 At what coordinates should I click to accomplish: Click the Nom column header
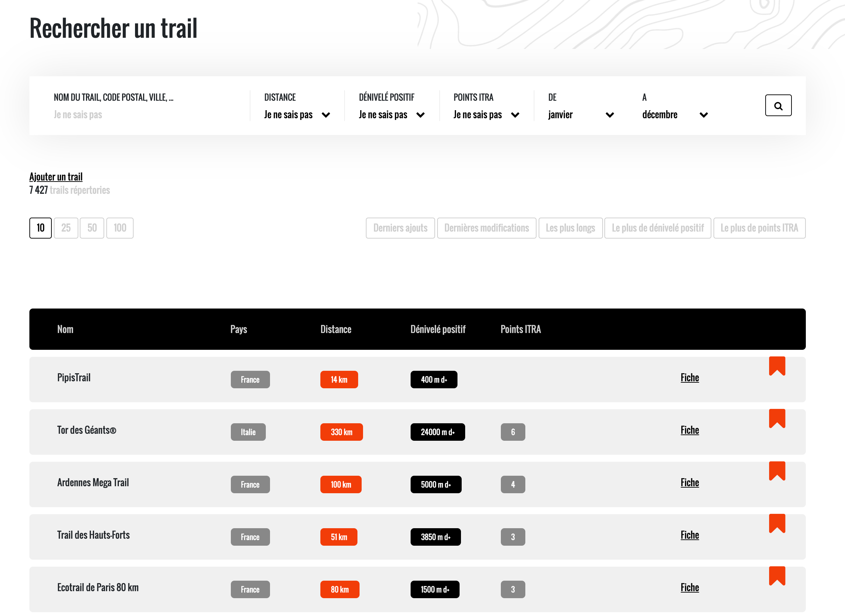tap(65, 329)
